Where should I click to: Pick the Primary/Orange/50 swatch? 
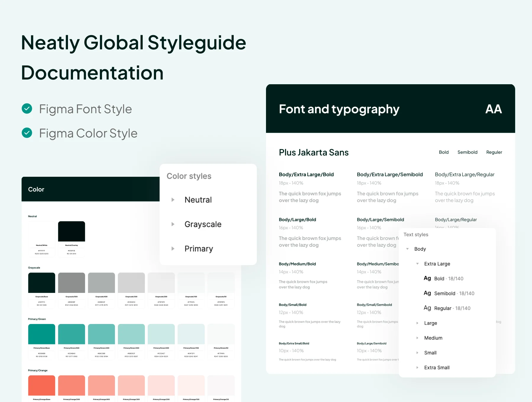pyautogui.click(x=221, y=385)
